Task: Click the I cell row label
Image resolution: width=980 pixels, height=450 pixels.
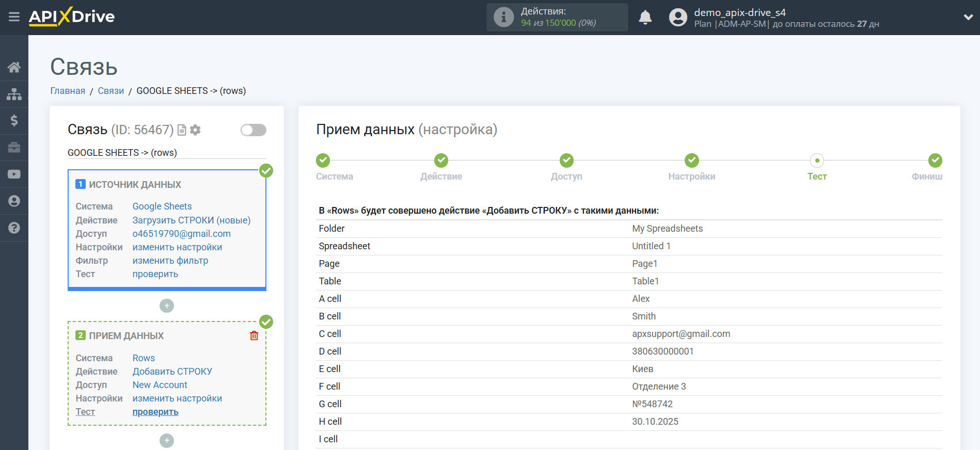Action: [328, 439]
